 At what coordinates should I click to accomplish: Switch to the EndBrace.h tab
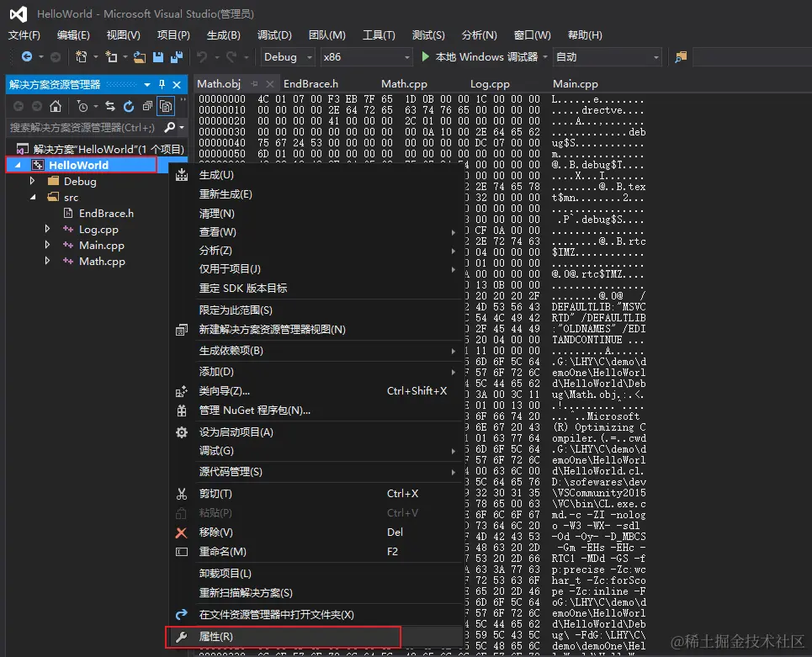point(310,84)
